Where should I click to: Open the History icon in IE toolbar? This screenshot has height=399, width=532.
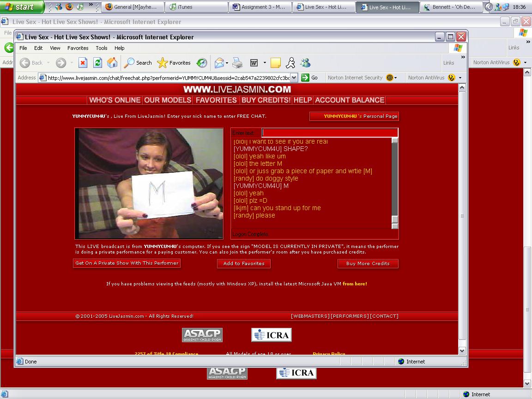202,63
